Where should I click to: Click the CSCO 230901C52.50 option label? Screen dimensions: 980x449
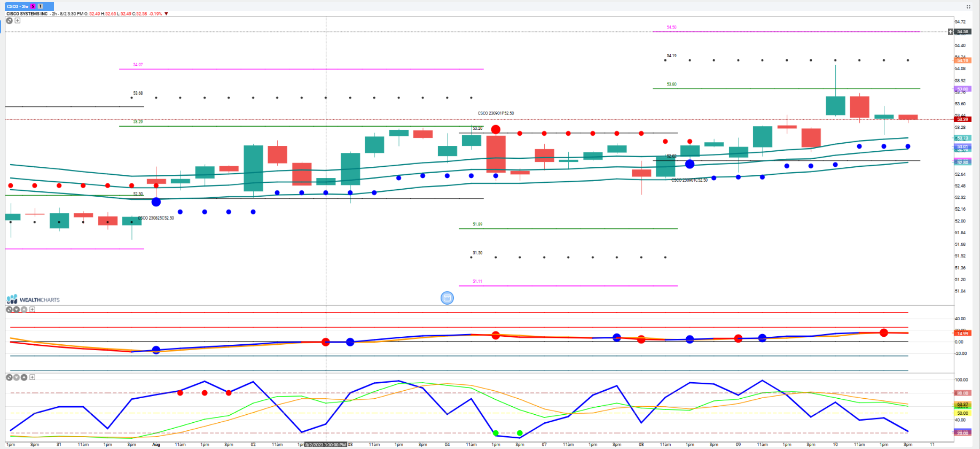pyautogui.click(x=689, y=180)
